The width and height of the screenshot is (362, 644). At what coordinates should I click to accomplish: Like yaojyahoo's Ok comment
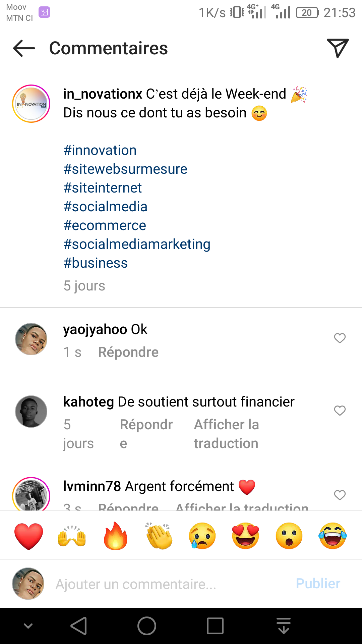(x=340, y=338)
